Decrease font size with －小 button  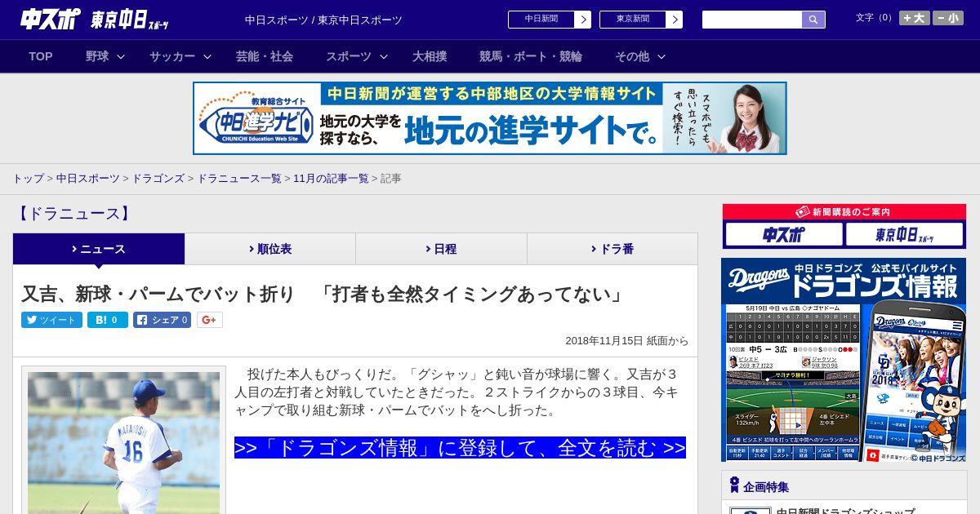coord(948,18)
